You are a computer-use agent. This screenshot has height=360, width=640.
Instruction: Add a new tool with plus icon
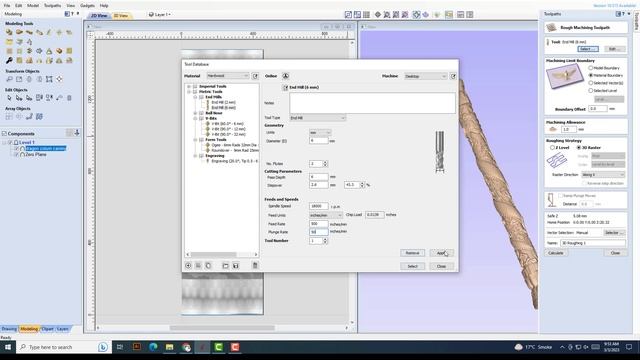pos(188,266)
